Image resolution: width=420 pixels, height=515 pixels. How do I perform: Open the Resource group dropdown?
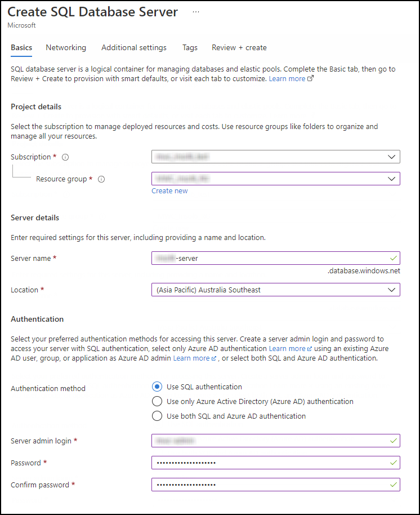(x=276, y=179)
